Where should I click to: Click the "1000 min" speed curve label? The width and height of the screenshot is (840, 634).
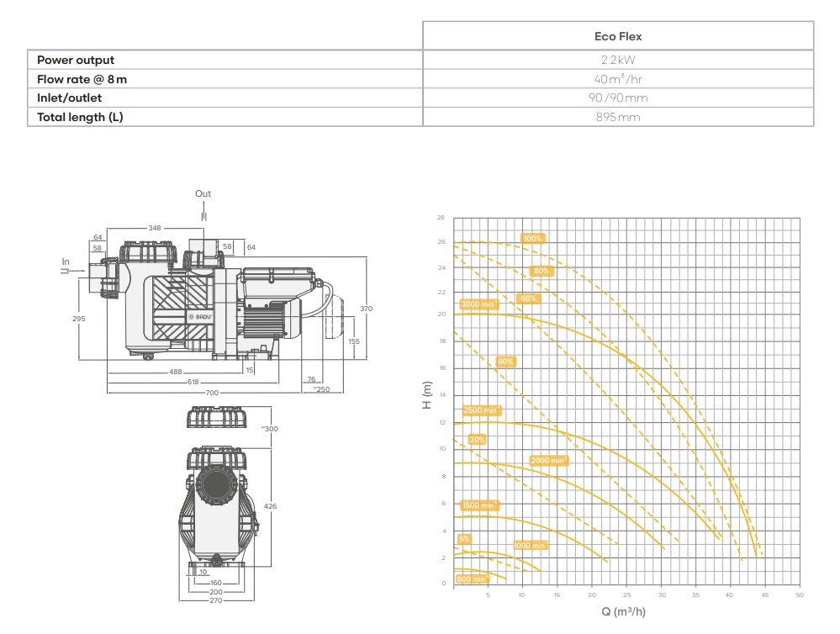tap(531, 546)
